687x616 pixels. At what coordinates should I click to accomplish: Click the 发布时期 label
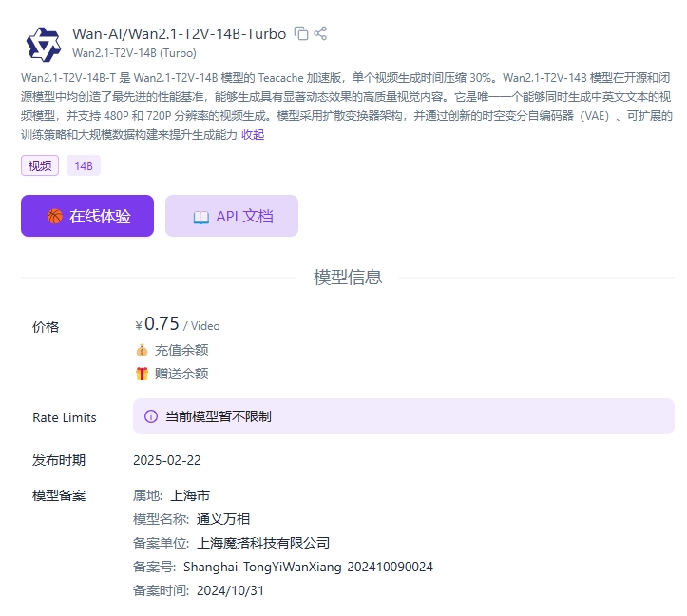pos(59,460)
